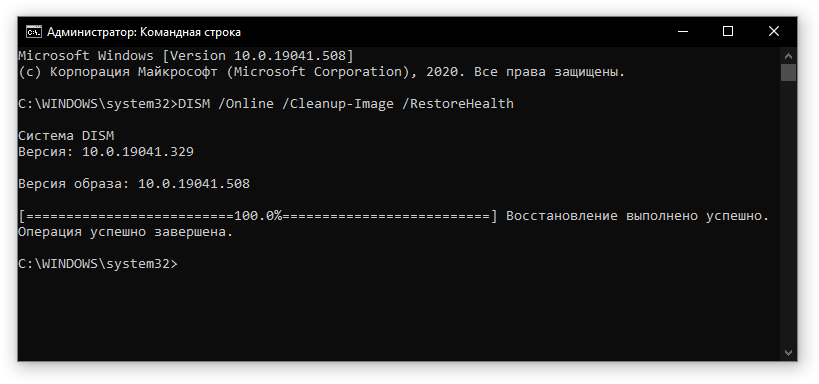Image resolution: width=819 pixels, height=384 pixels.
Task: Maximize the Command Prompt window
Action: point(728,32)
